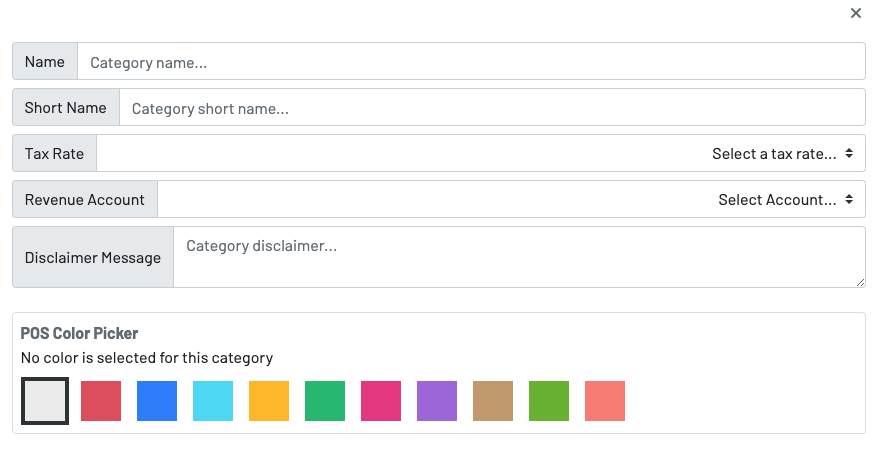Focus the Category short name field
Viewport: 880px width, 467px height.
(x=491, y=108)
